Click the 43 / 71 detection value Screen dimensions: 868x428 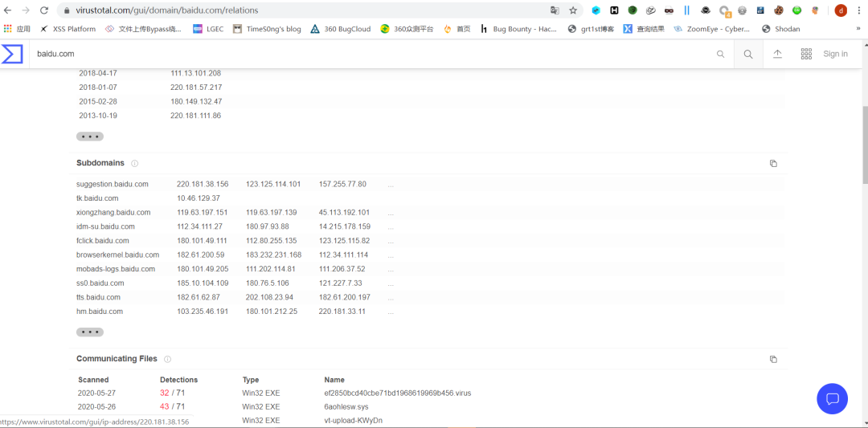[x=173, y=406]
